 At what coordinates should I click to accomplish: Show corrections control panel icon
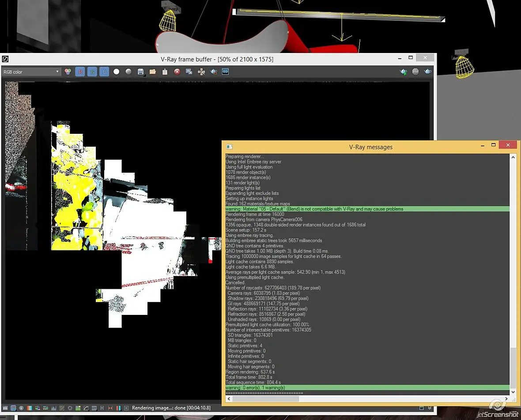5,408
